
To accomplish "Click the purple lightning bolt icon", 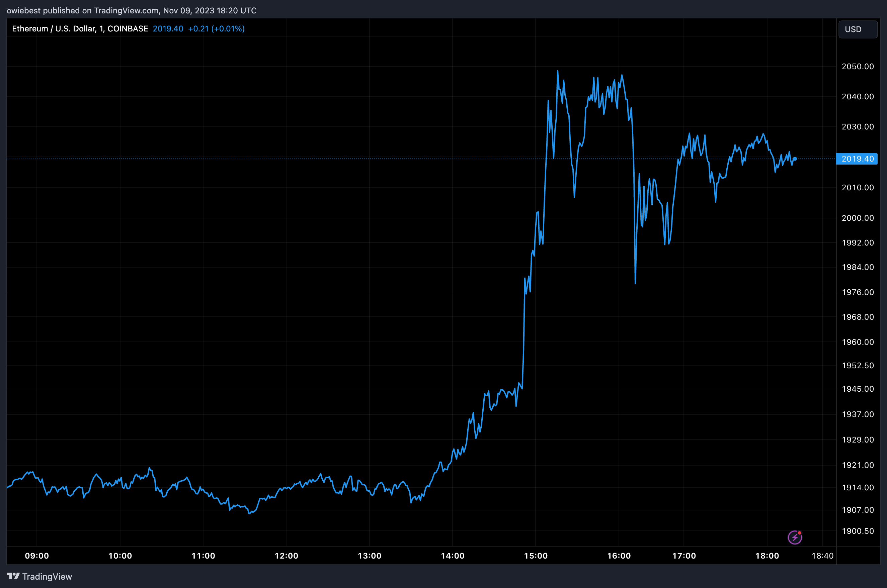I will point(795,537).
